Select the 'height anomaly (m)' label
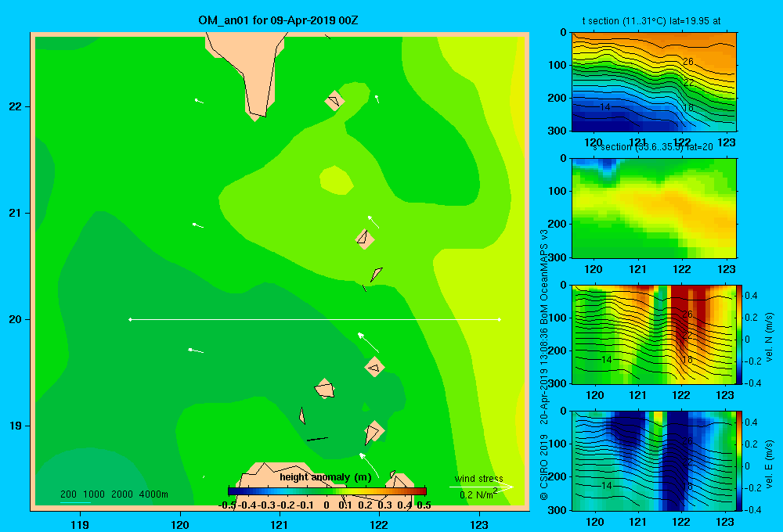Viewport: 783px width, 532px height. pos(326,477)
